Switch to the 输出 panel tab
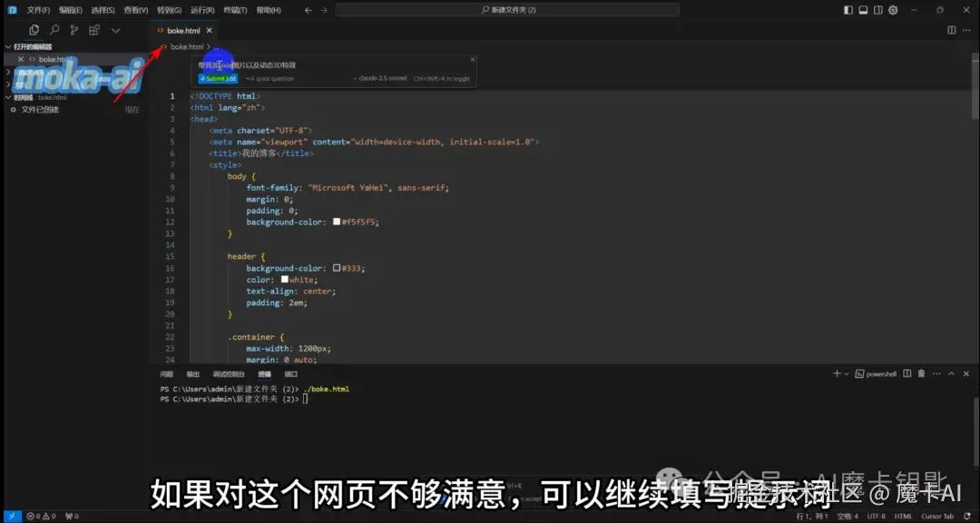The image size is (980, 523). (x=191, y=373)
